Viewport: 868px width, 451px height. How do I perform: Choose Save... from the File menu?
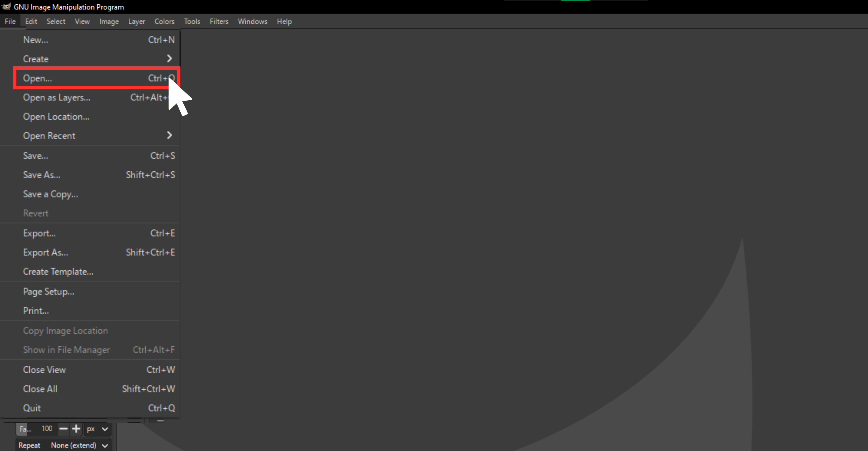(90, 155)
